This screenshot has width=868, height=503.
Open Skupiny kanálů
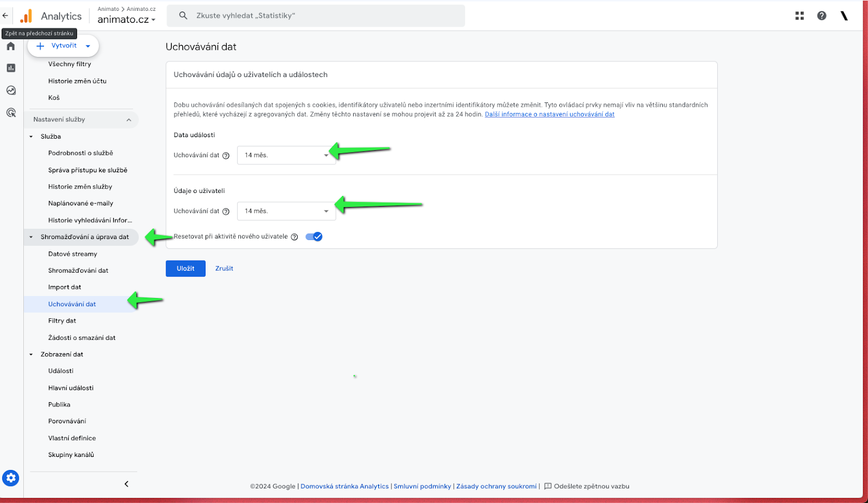[71, 455]
